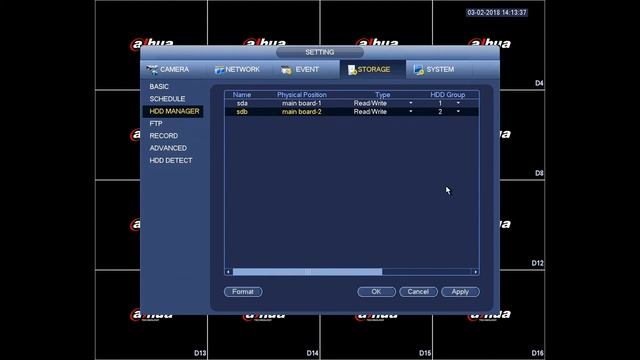
Task: Click the Cancel button
Action: [x=418, y=291]
